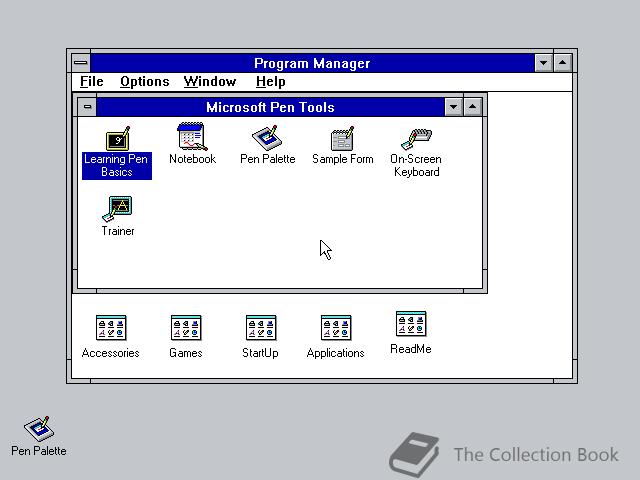The width and height of the screenshot is (640, 480).
Task: Click the Trainer label text
Action: (118, 231)
